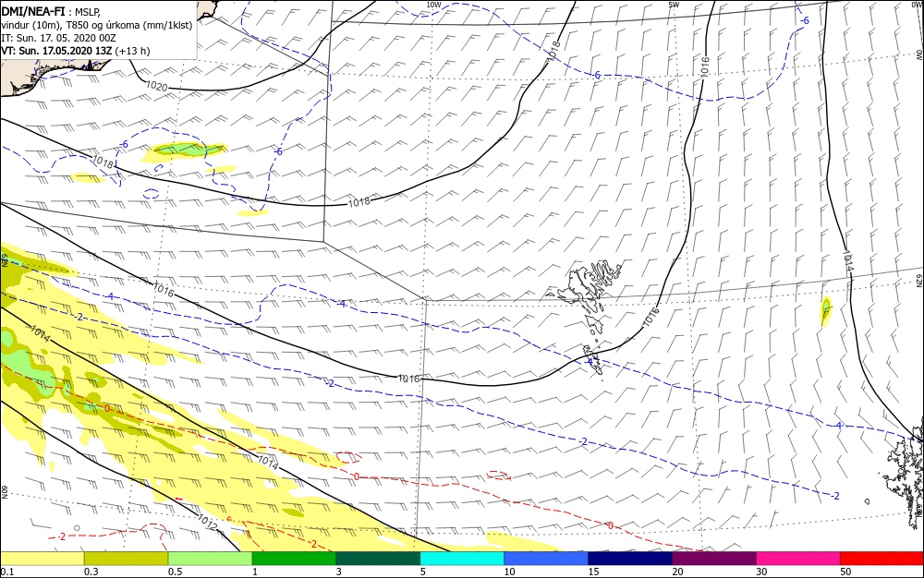Click the "VT: Sun. 17.05.2020 13Z" valid time
This screenshot has height=578, width=924.
click(x=56, y=51)
